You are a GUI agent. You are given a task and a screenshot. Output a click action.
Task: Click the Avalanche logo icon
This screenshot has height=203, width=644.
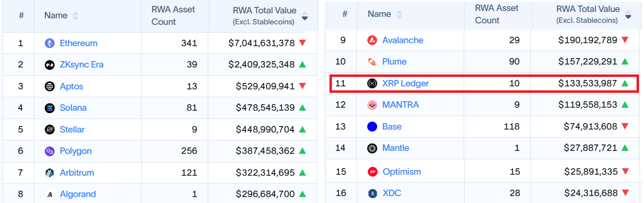coord(372,40)
